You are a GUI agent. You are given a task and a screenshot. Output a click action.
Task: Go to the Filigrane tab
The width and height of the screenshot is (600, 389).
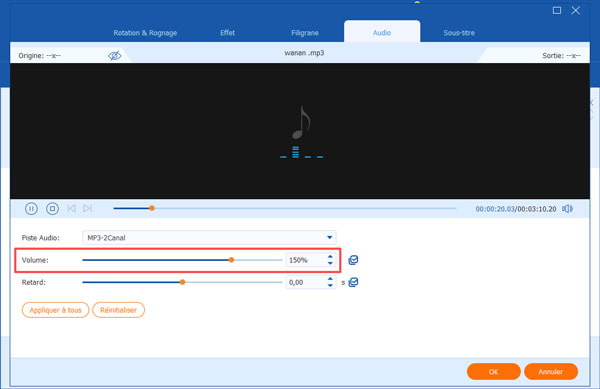(x=305, y=33)
